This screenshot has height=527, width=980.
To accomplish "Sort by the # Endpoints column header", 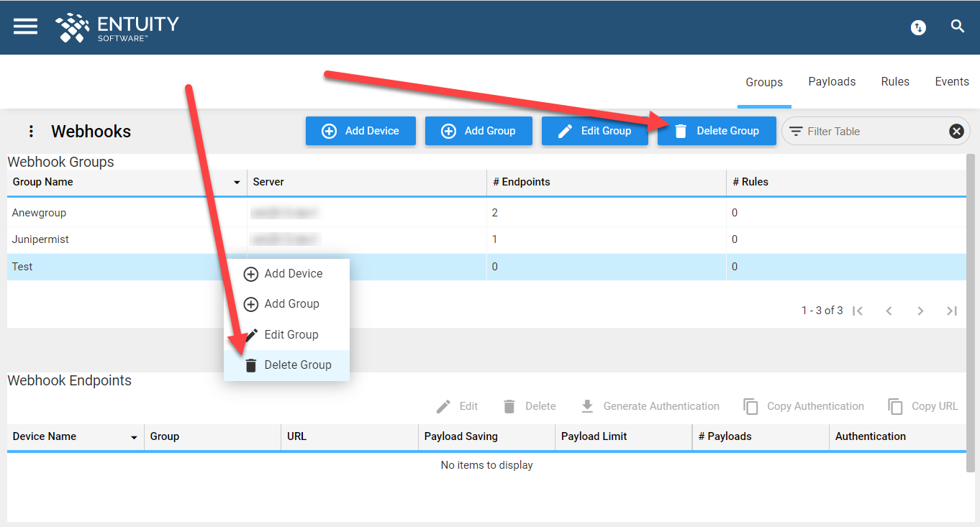I will 607,182.
